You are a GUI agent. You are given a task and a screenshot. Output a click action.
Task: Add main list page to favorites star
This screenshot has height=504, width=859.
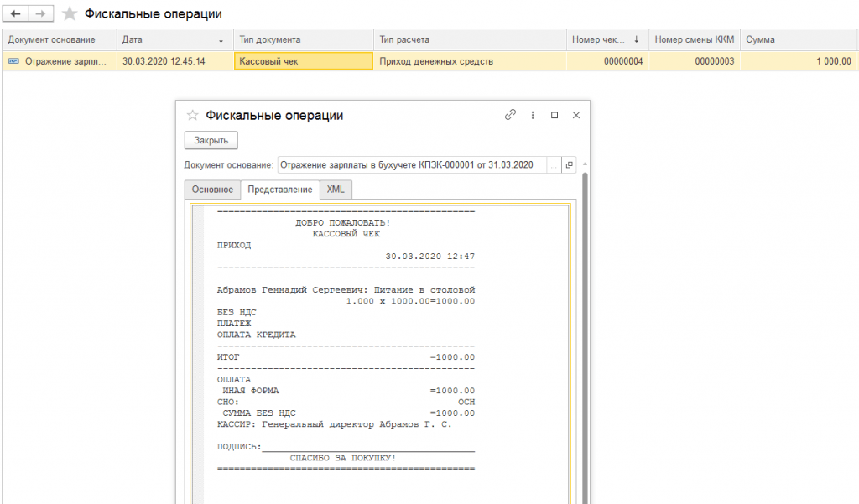[x=70, y=14]
